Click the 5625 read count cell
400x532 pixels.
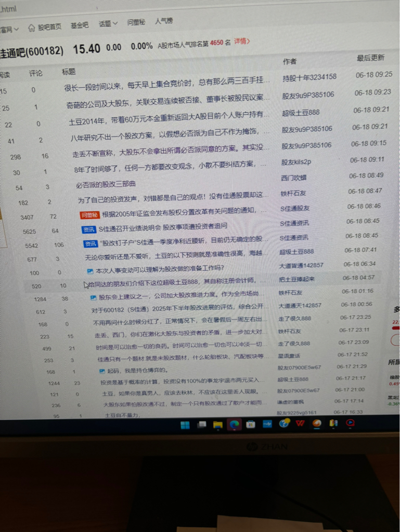coord(29,232)
